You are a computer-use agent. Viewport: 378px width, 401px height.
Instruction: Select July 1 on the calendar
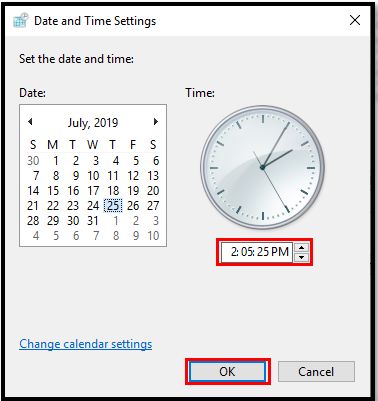click(x=56, y=161)
